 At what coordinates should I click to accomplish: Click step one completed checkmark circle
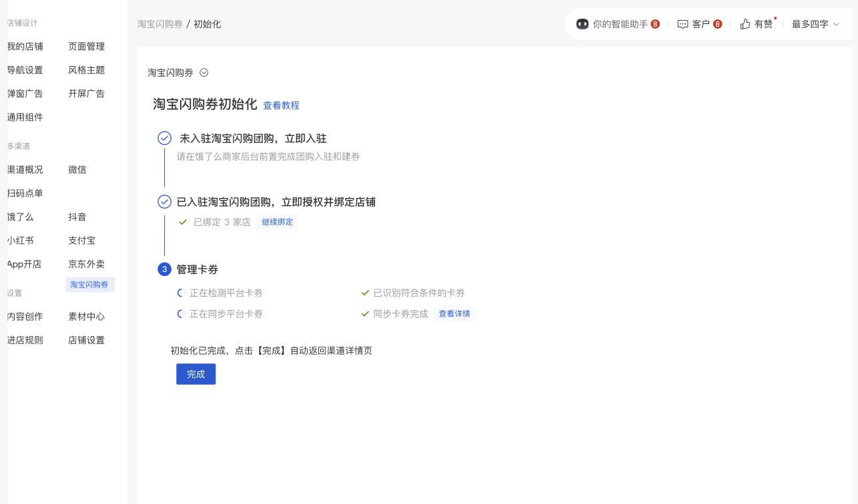pos(164,138)
